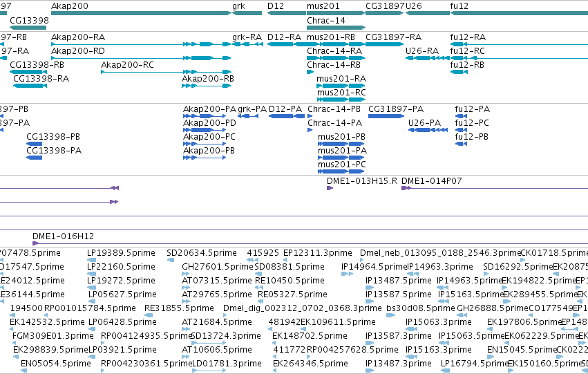Select transcript mus201-RA
The image size is (588, 374).
pos(341,86)
